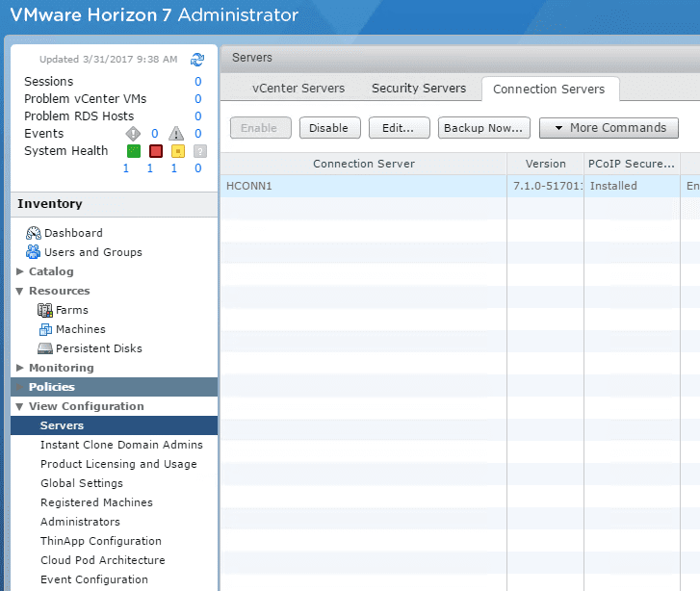Select the HCONN1 connection server row

click(x=364, y=186)
